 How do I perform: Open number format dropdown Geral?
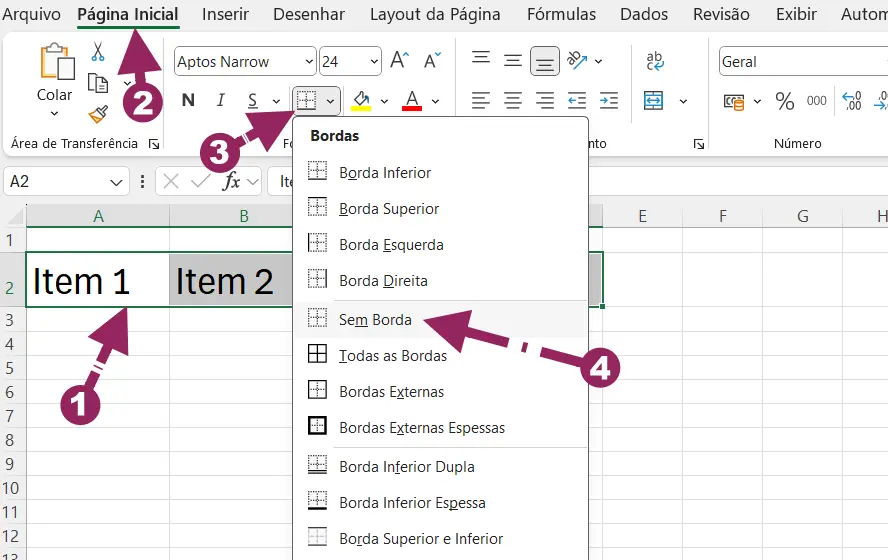(x=804, y=61)
